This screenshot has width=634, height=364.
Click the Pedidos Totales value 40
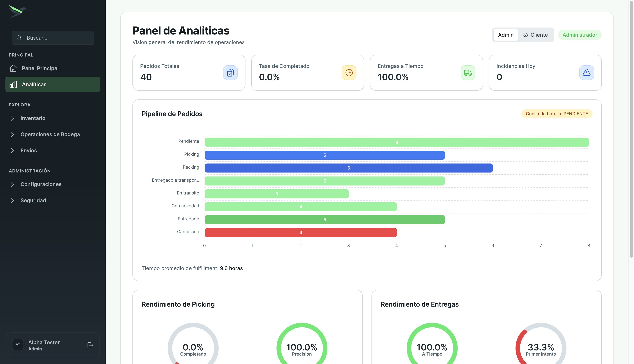pyautogui.click(x=146, y=77)
